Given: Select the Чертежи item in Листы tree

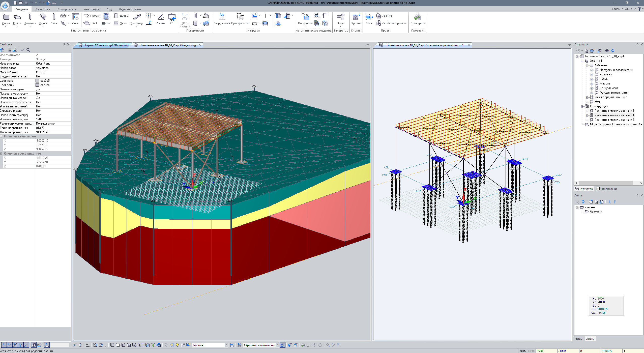Looking at the screenshot, I should coord(596,212).
